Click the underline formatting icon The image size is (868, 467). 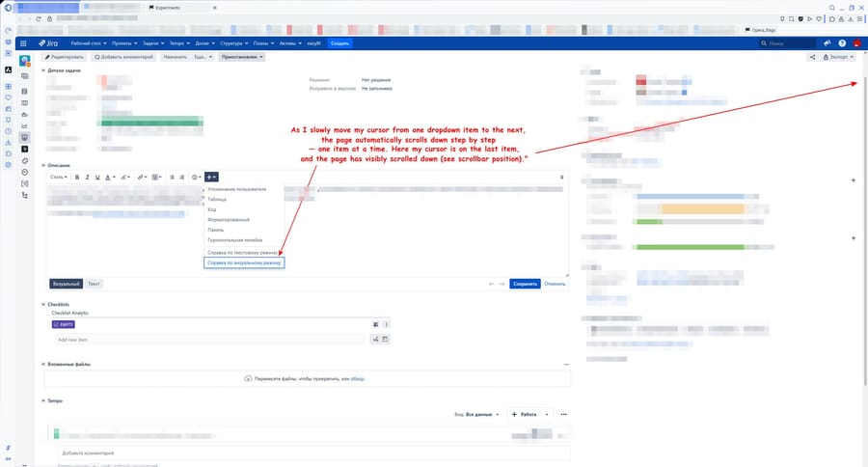97,177
